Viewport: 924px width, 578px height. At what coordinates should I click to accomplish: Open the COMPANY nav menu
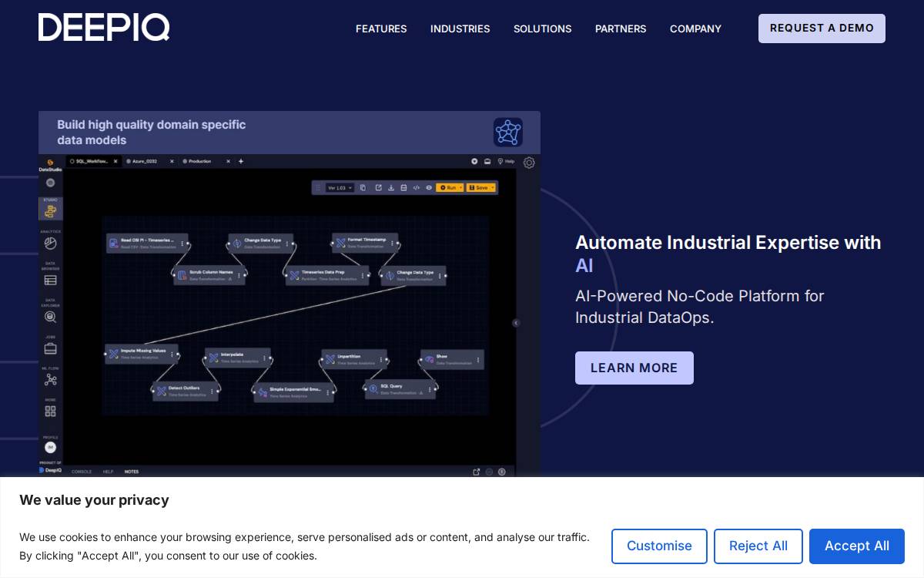click(695, 29)
